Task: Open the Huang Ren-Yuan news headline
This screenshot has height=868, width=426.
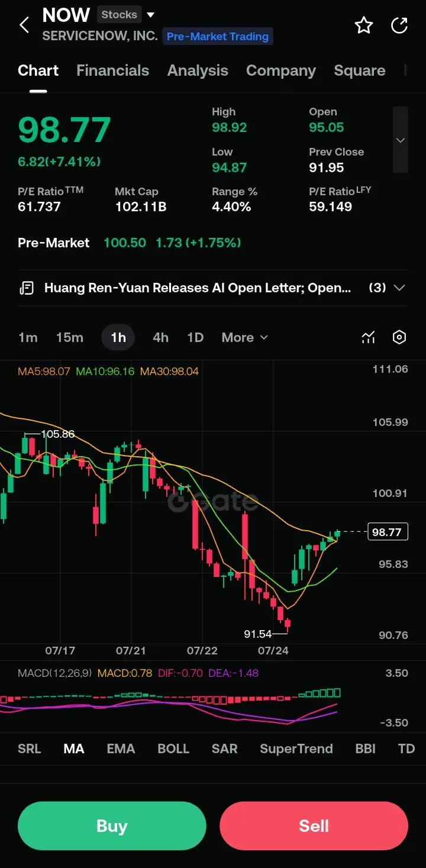Action: pos(198,288)
